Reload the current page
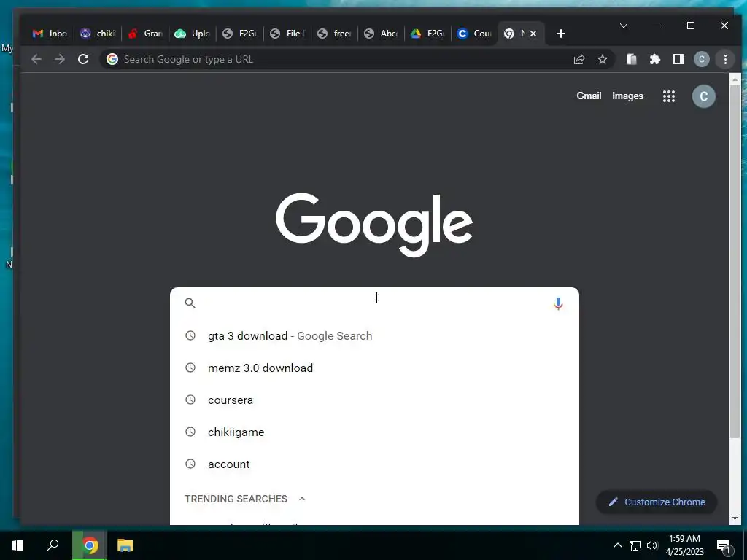 (83, 60)
